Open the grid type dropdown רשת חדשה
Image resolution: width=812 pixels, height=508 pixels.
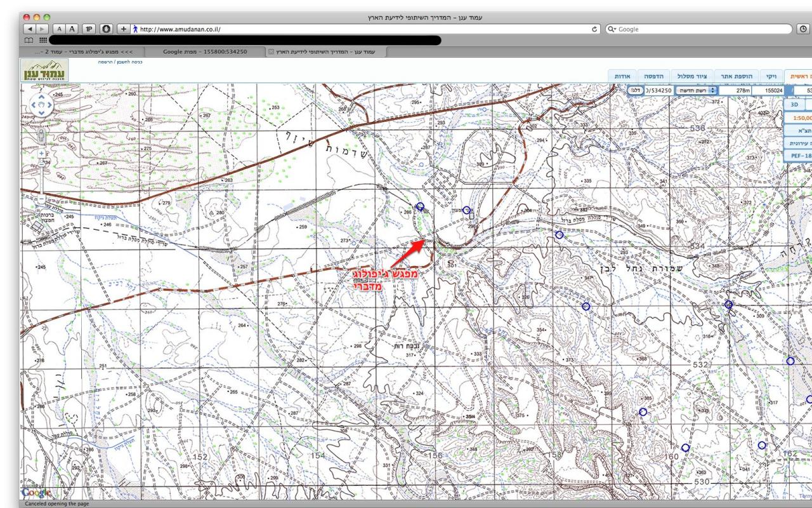click(696, 91)
